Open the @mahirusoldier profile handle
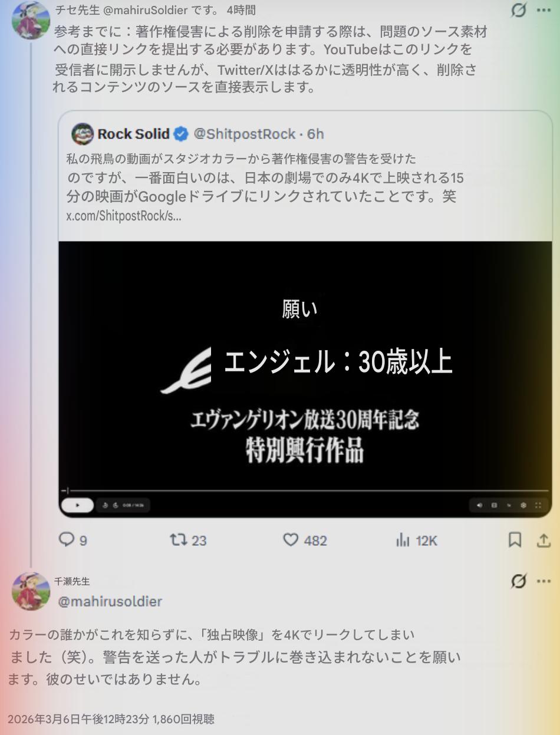The height and width of the screenshot is (735, 560). (110, 601)
